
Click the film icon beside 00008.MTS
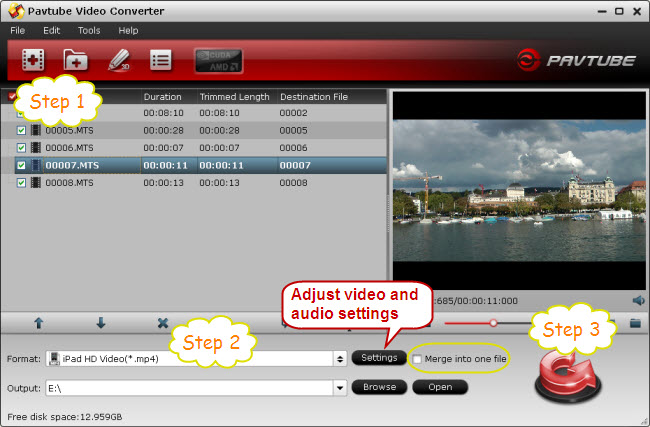point(36,183)
